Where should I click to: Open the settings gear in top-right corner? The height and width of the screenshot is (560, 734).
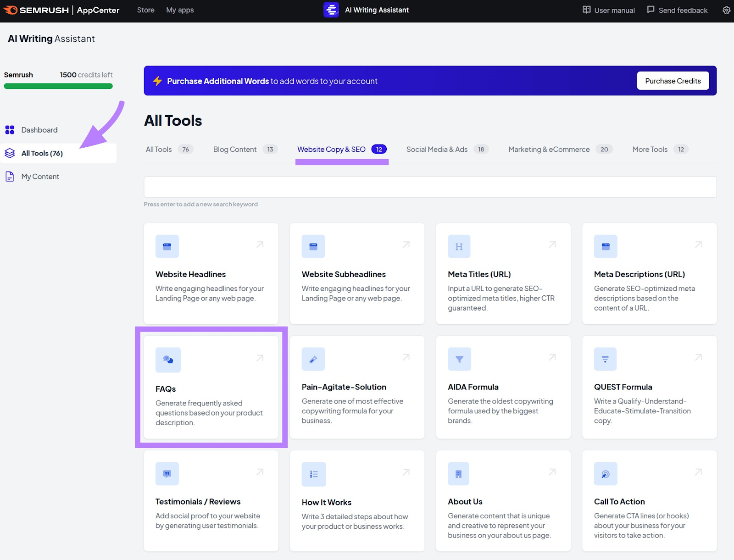[726, 10]
